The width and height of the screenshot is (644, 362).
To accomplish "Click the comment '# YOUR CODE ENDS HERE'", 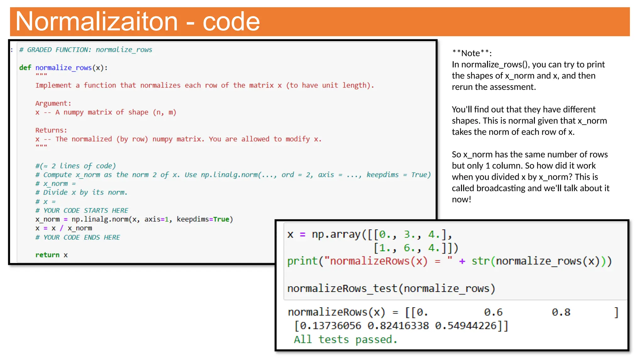I will 78,237.
